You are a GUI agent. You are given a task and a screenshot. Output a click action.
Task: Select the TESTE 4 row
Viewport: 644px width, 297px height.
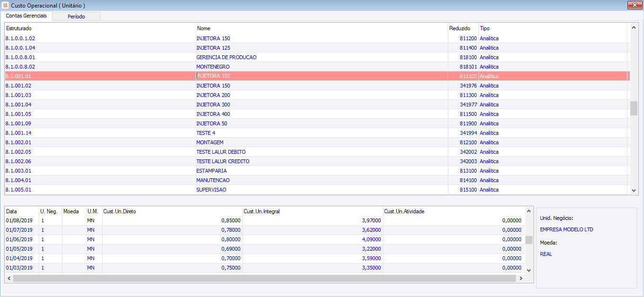pos(317,133)
